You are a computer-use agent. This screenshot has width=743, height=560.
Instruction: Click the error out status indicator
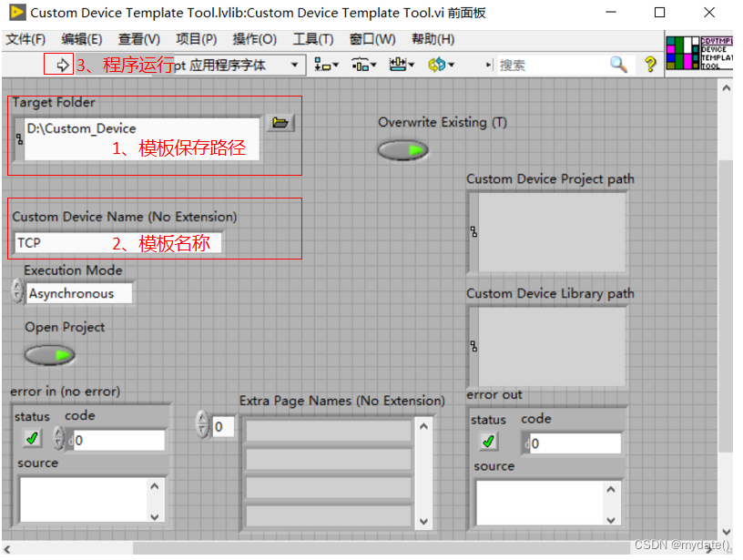(489, 442)
